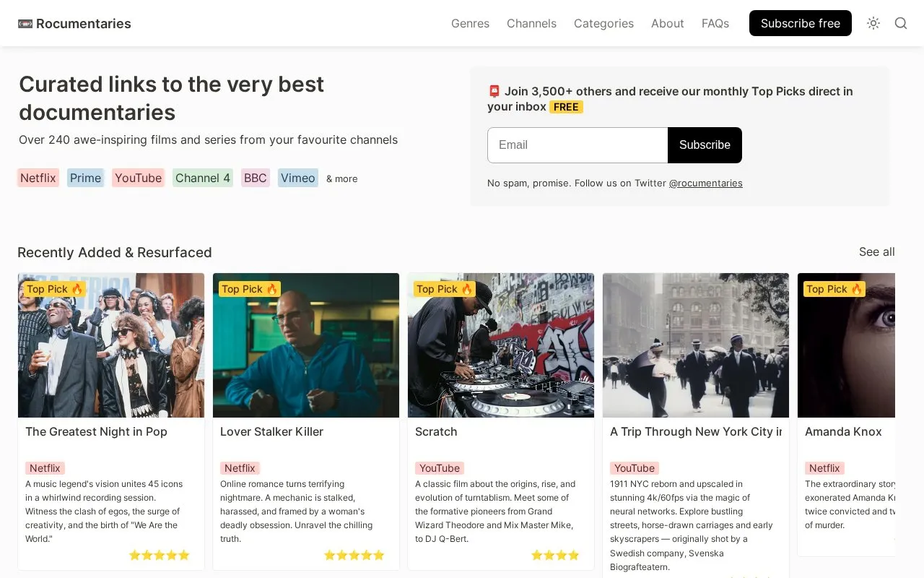Select the BBC channel tag
This screenshot has height=578, width=924.
coord(256,178)
